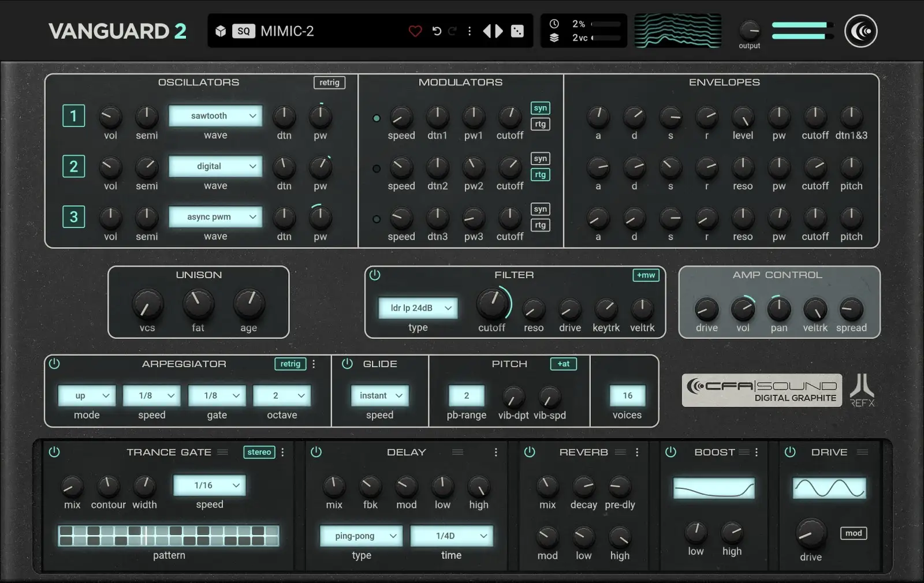
Task: Click the unison fat knob
Action: click(198, 304)
